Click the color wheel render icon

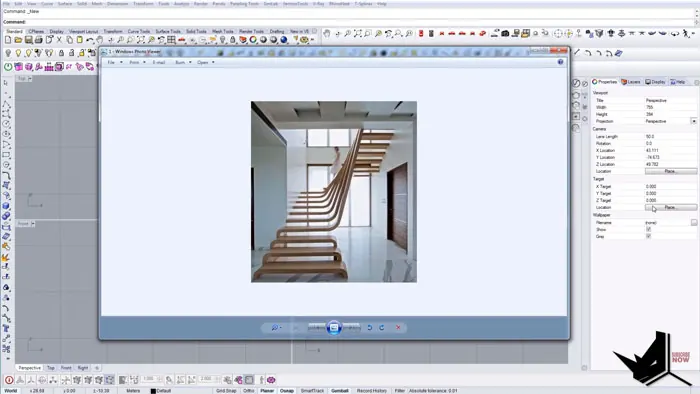coord(253,40)
